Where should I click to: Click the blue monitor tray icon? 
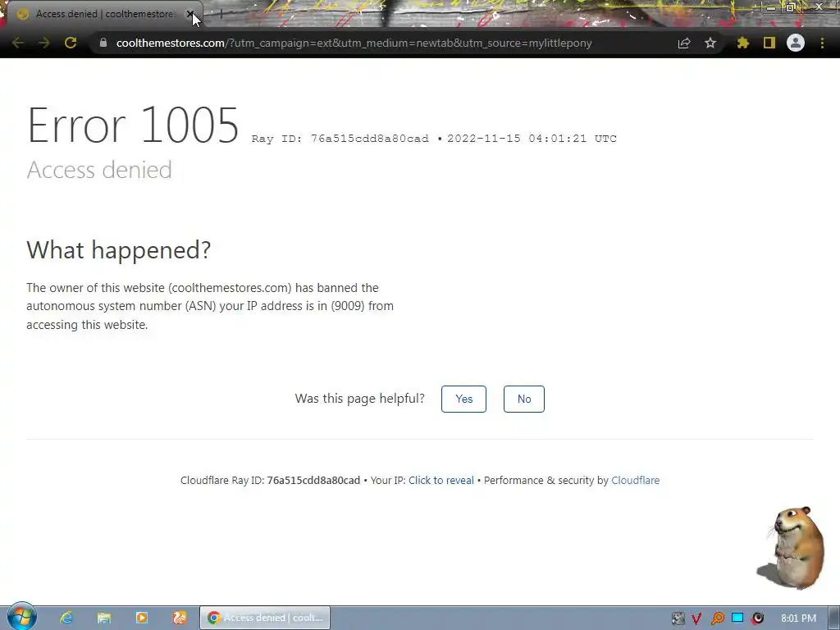coord(737,618)
